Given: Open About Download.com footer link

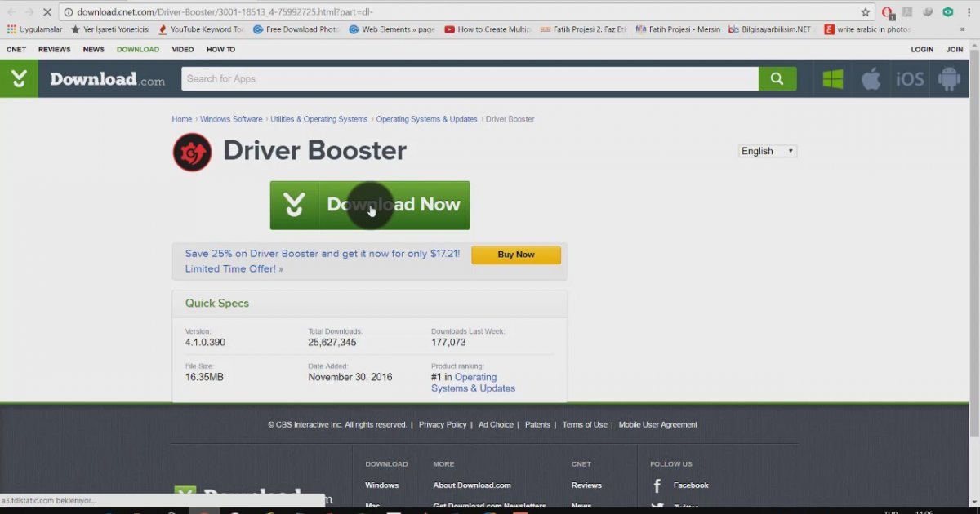Looking at the screenshot, I should click(x=472, y=485).
